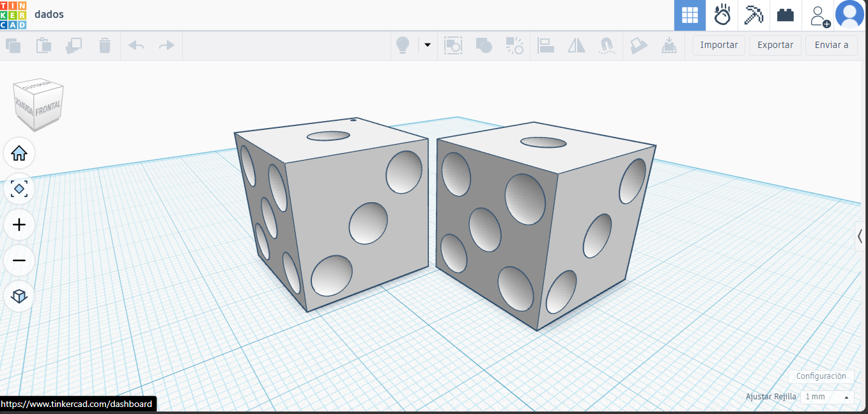Screen dimensions: 868x414
Task: Click the Drop to workplane icon
Action: (x=669, y=45)
